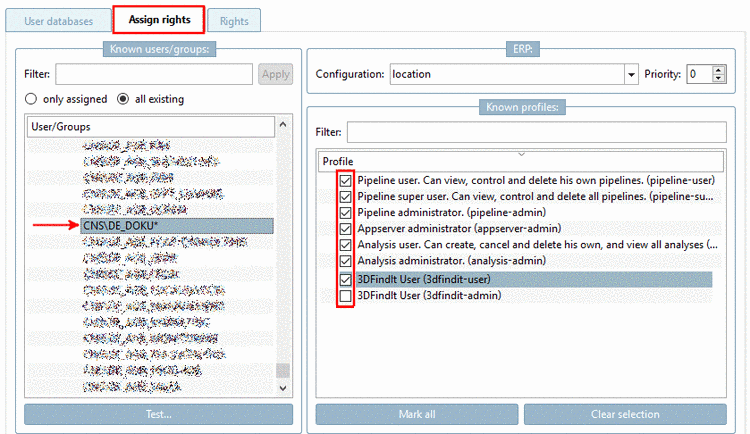Select 'Analysis user. Can create, cancel' text

tap(538, 245)
